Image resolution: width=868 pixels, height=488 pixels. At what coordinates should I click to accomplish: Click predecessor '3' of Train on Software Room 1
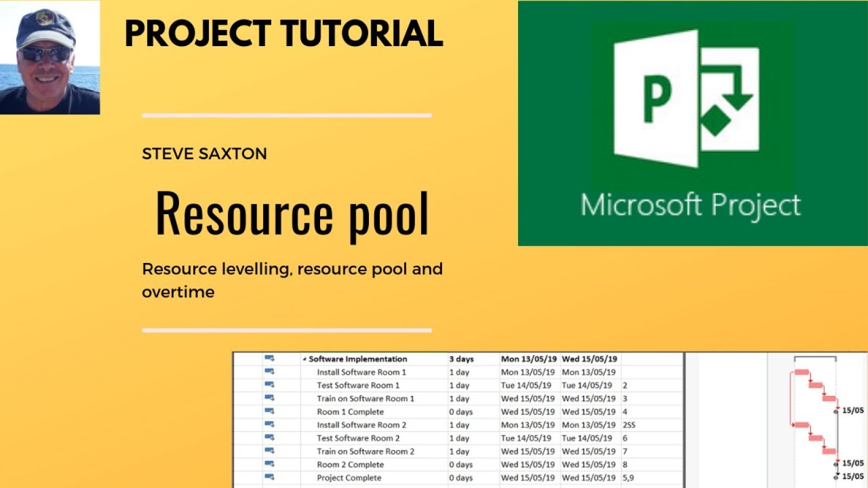pos(625,399)
